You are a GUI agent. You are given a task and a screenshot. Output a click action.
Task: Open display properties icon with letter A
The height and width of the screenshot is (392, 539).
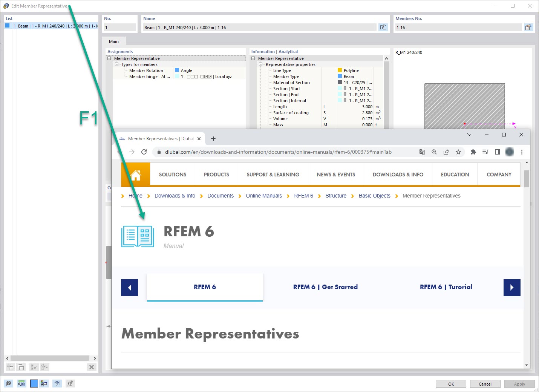pyautogui.click(x=44, y=383)
